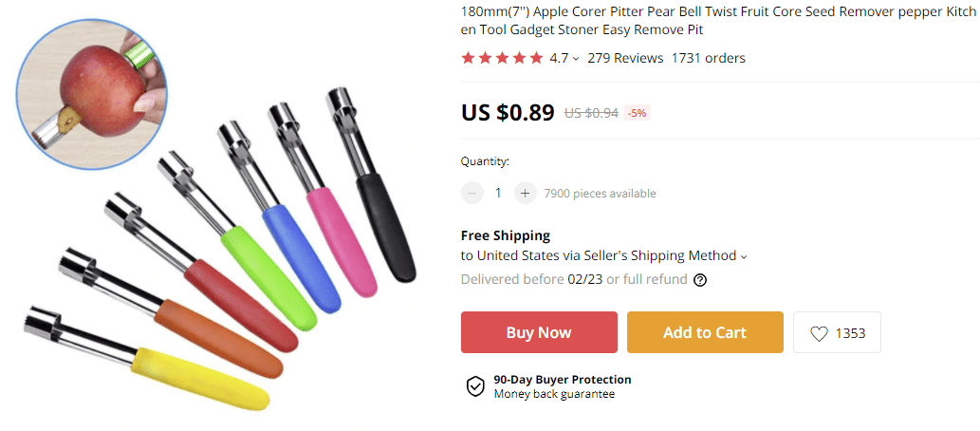Screen dimensions: 980x431
Task: Click the -5% discount badge
Action: 637,113
